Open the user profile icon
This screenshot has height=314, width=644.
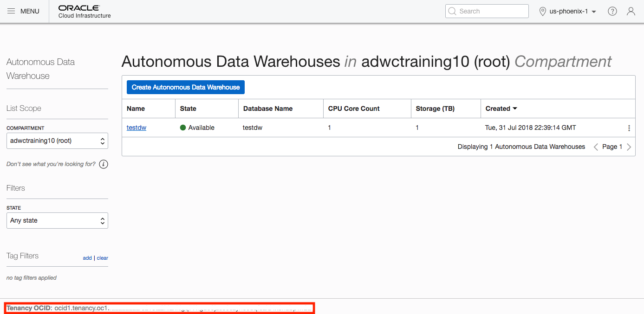[x=631, y=11]
